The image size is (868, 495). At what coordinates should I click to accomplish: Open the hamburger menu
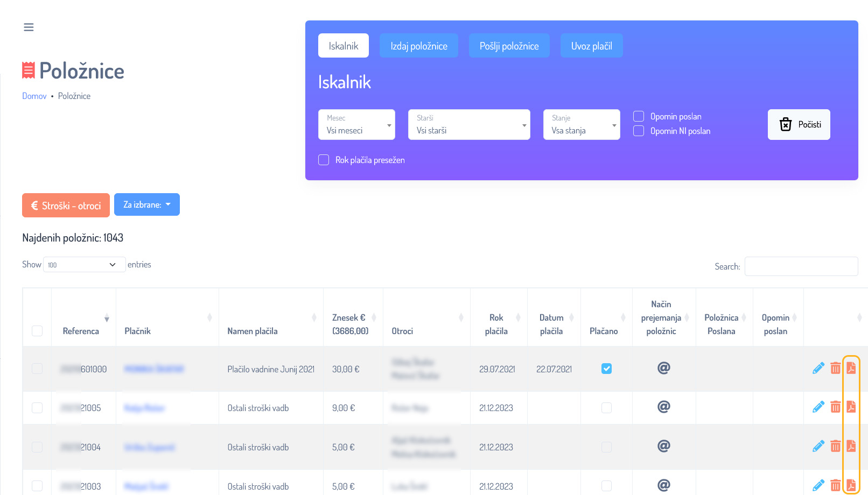coord(29,27)
